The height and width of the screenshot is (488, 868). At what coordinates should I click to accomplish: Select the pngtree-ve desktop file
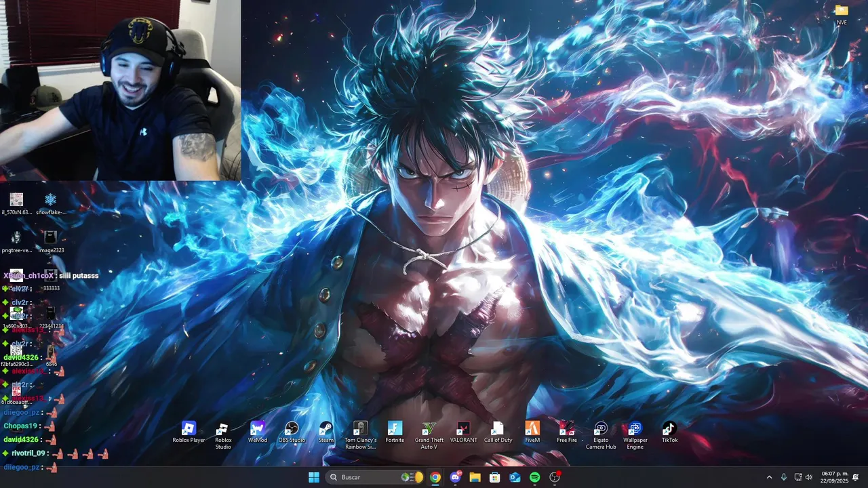[x=16, y=242]
